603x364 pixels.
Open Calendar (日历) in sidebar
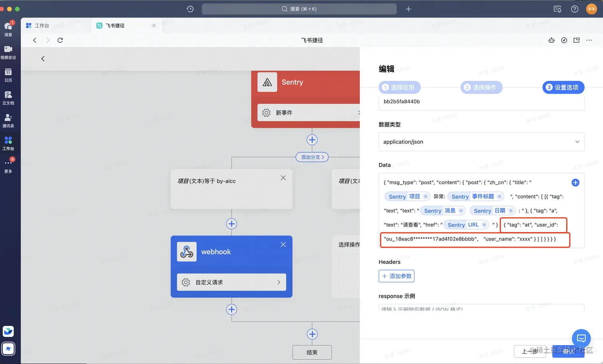point(8,75)
